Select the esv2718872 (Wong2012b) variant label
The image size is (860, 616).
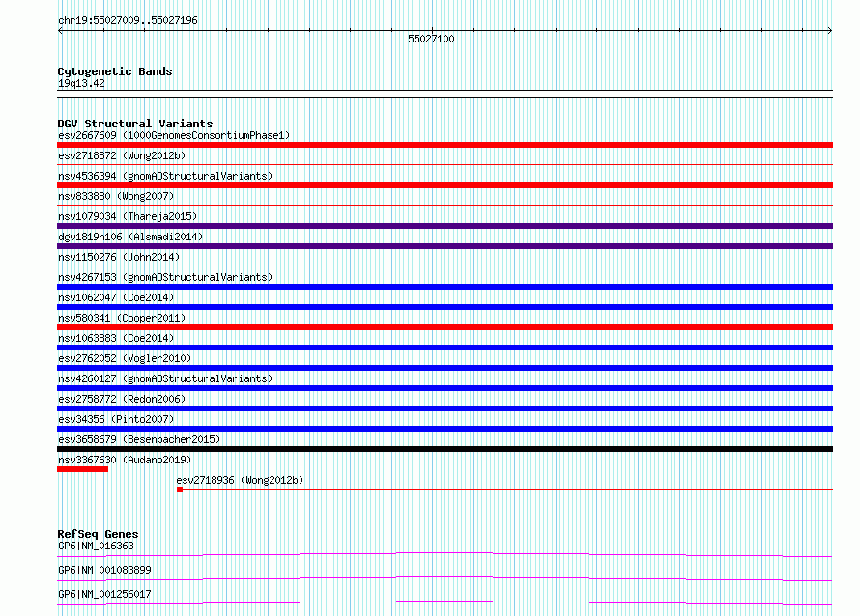[x=122, y=155]
